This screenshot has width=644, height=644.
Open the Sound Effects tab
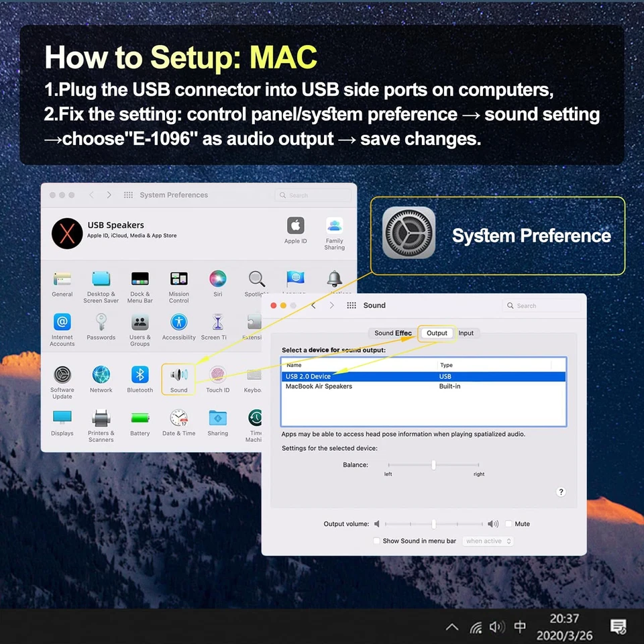393,333
